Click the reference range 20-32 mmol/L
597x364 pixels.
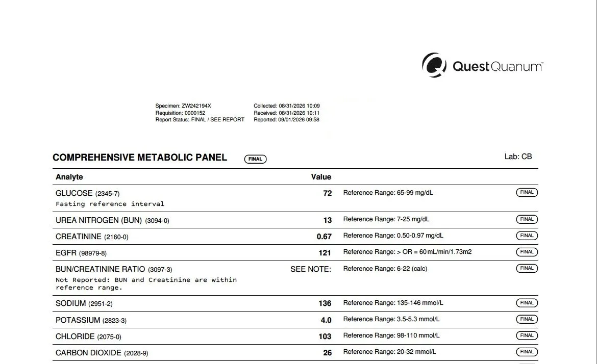coord(390,352)
